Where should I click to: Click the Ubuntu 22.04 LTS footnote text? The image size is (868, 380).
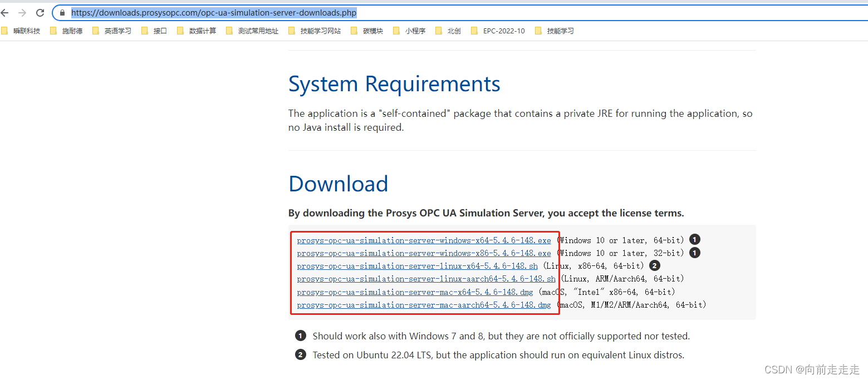pos(498,355)
